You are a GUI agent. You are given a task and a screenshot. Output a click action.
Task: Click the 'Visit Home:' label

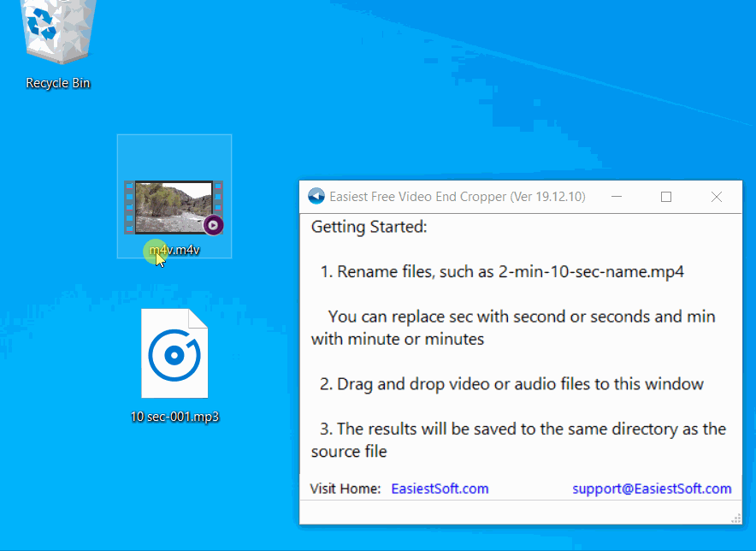(x=346, y=489)
